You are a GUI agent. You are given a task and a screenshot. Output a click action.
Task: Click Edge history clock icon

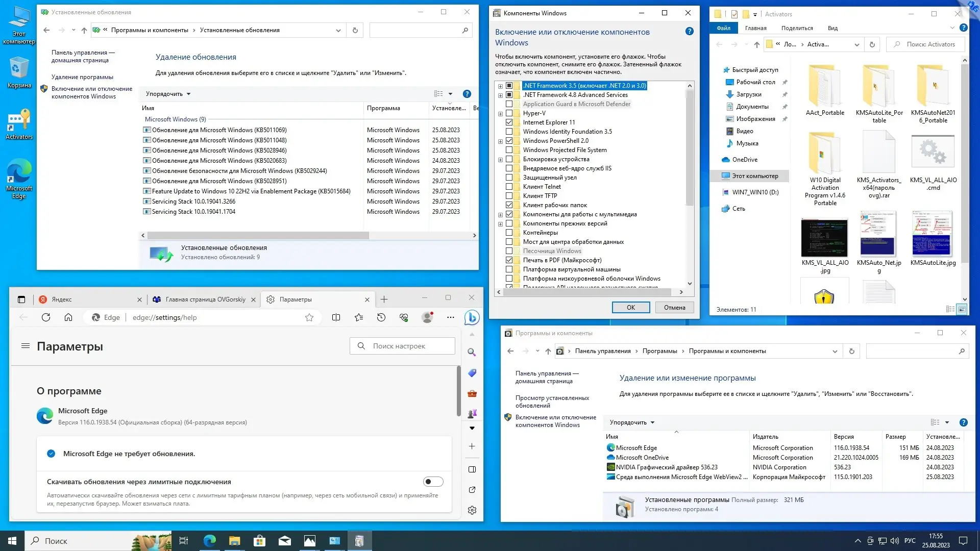[381, 317]
